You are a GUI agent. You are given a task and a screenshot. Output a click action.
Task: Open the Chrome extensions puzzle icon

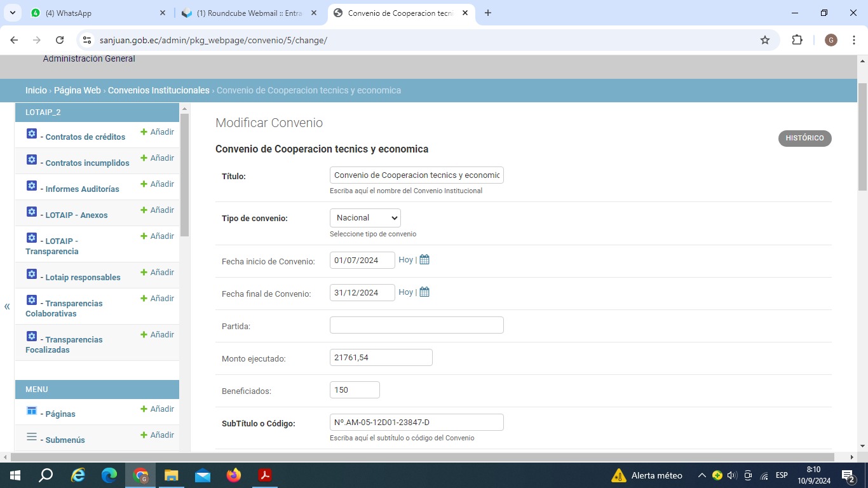tap(797, 40)
